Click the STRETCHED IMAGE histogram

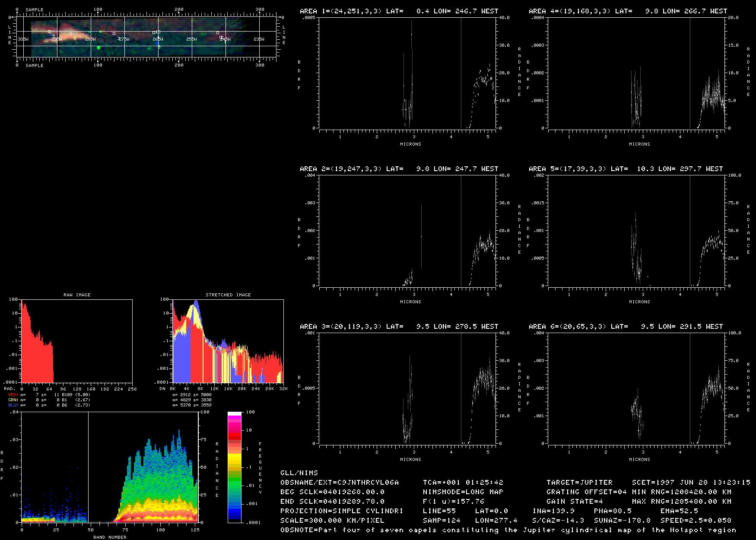click(x=228, y=341)
